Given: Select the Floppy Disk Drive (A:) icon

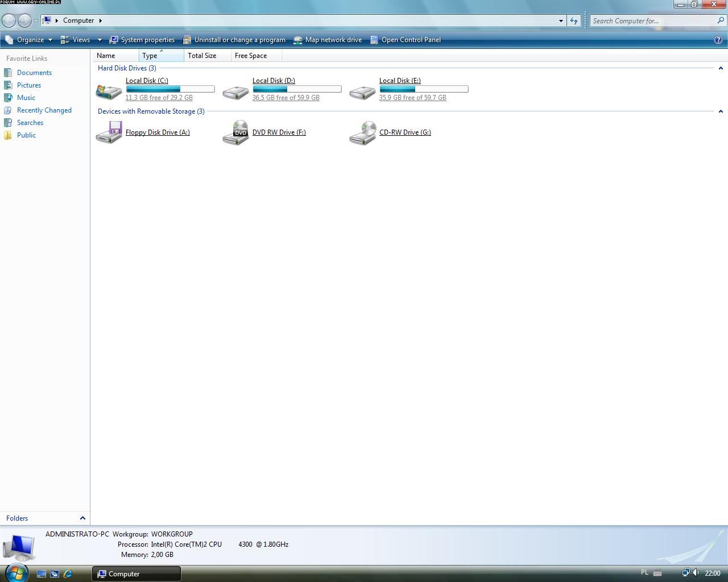Looking at the screenshot, I should click(109, 132).
